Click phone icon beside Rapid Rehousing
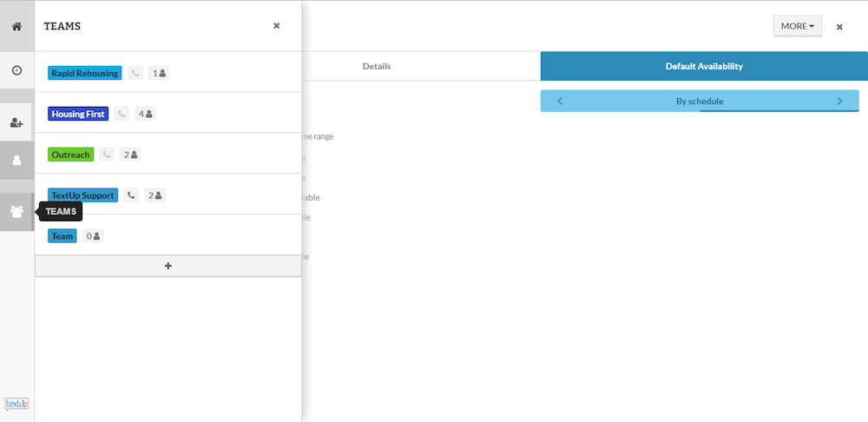The width and height of the screenshot is (868, 422). tap(135, 73)
